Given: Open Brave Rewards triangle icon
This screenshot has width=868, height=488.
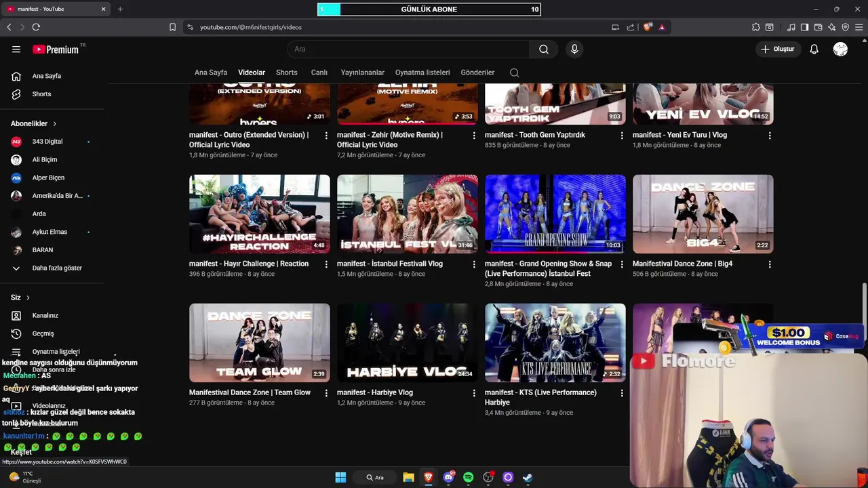Looking at the screenshot, I should coord(662,27).
